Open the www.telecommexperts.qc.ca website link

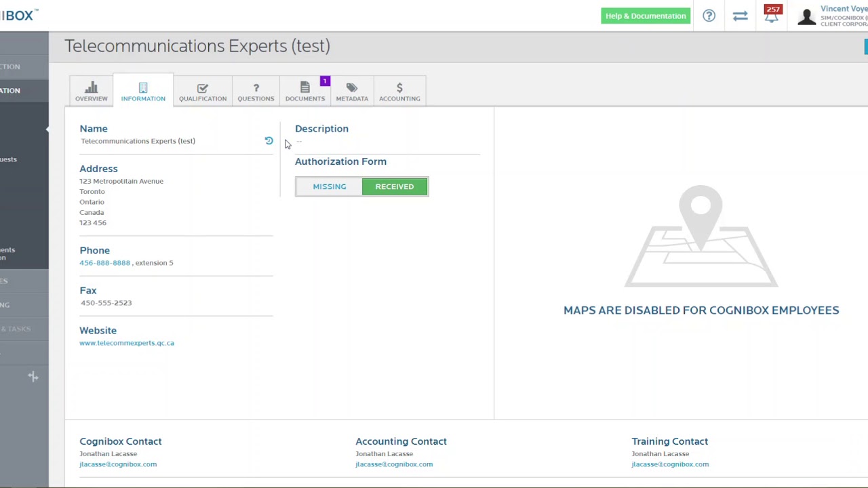pyautogui.click(x=127, y=343)
